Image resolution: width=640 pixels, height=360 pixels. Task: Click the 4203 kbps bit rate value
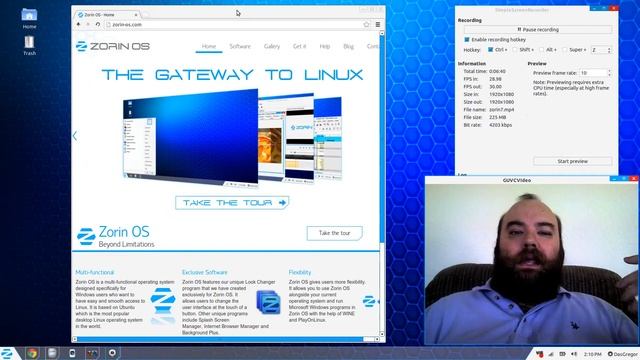coord(500,125)
